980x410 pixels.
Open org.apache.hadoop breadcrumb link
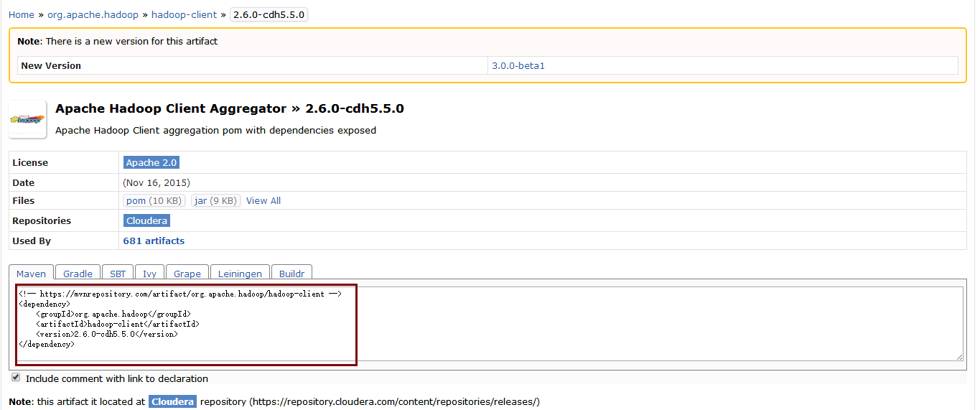coord(93,14)
